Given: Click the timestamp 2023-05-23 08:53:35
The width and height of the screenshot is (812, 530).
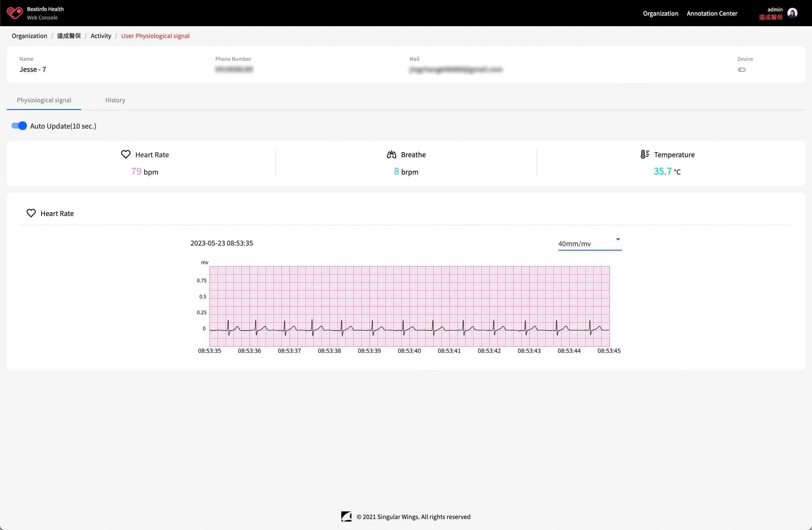Looking at the screenshot, I should [222, 243].
